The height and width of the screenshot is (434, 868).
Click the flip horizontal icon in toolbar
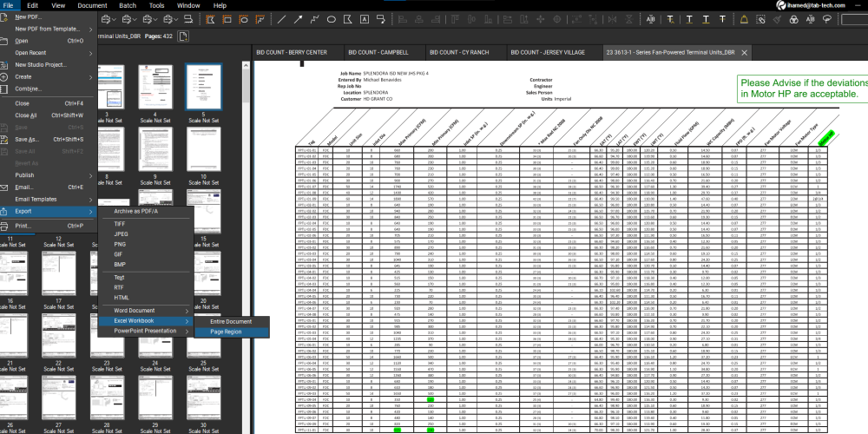(612, 19)
